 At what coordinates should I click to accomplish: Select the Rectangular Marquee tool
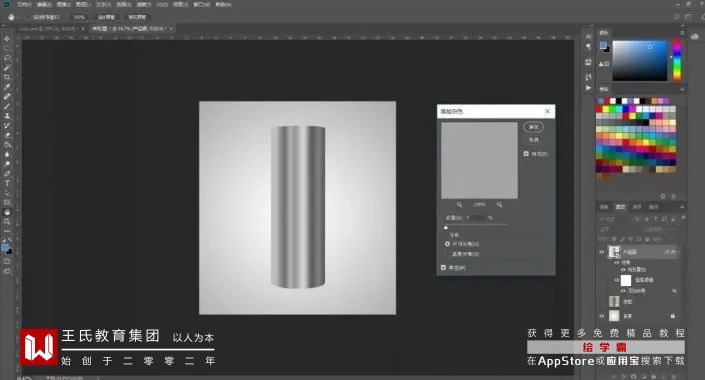point(7,49)
